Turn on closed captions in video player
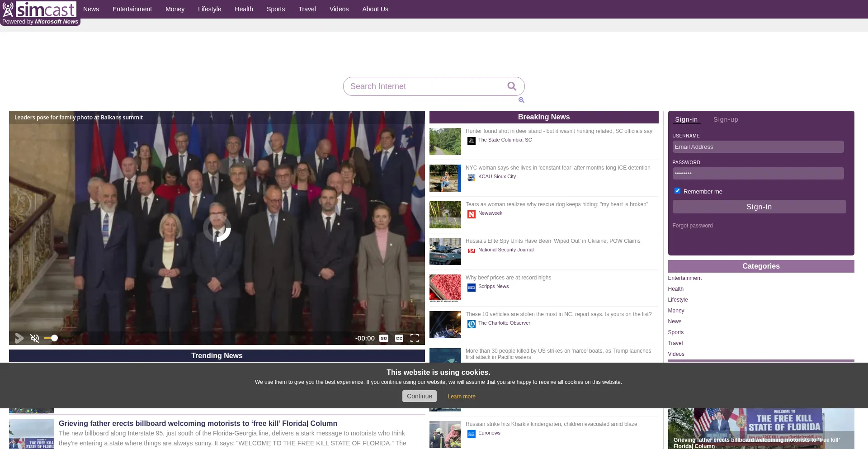 (399, 338)
